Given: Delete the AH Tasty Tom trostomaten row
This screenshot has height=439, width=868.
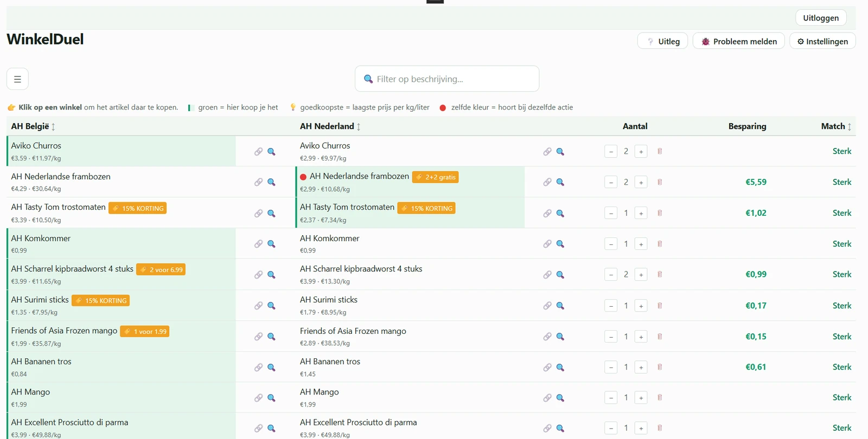Looking at the screenshot, I should [x=660, y=213].
